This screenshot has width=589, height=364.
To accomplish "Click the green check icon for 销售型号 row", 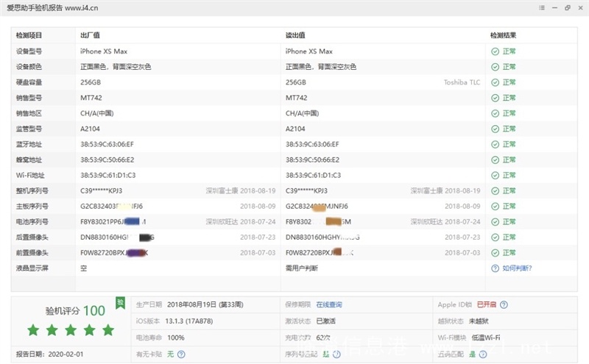I will (495, 98).
